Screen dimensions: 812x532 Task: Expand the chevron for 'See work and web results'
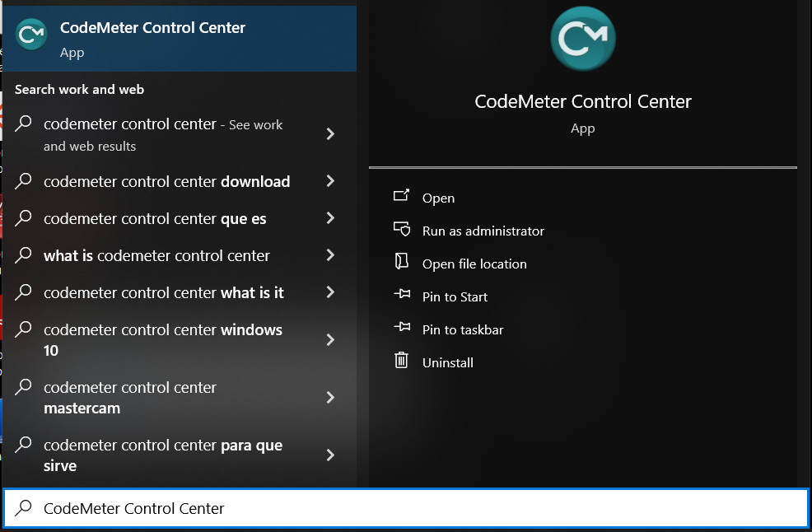[330, 134]
